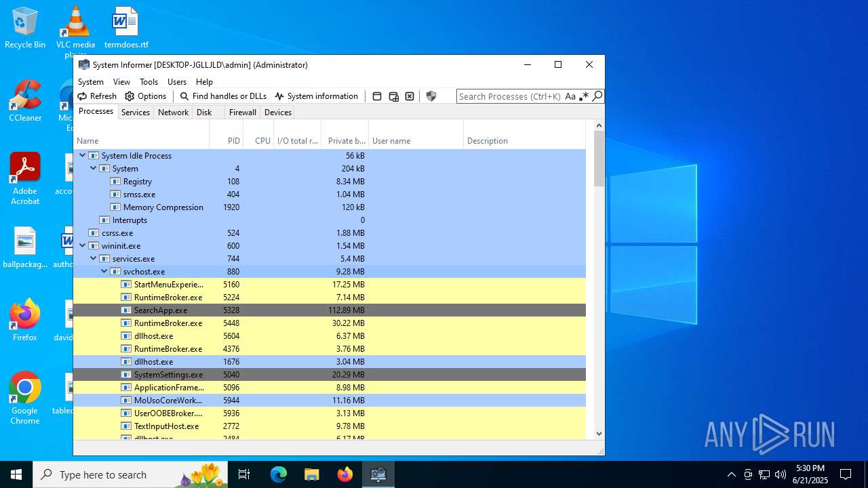Viewport: 868px width, 488px height.
Task: Select the smss.exe process row
Action: 330,194
